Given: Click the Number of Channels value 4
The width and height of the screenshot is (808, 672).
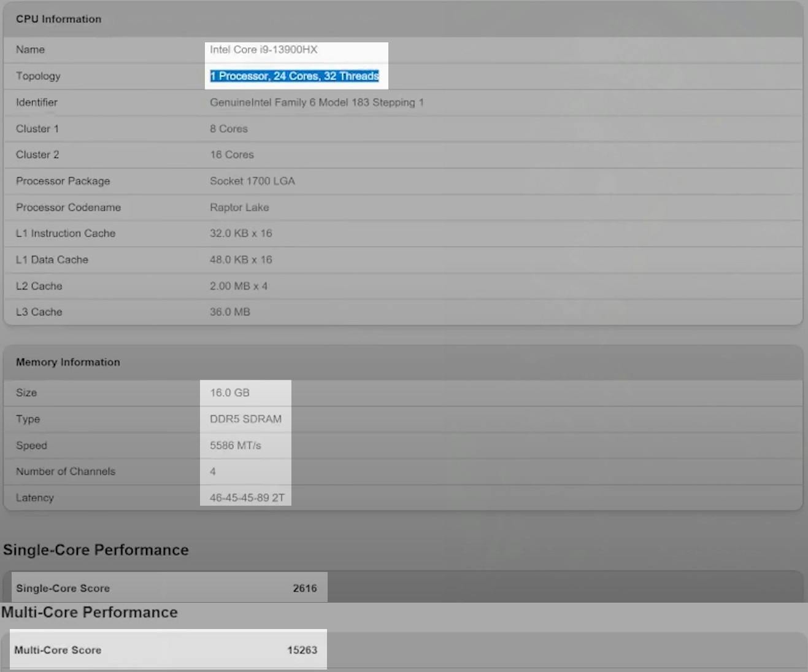Looking at the screenshot, I should pyautogui.click(x=213, y=471).
